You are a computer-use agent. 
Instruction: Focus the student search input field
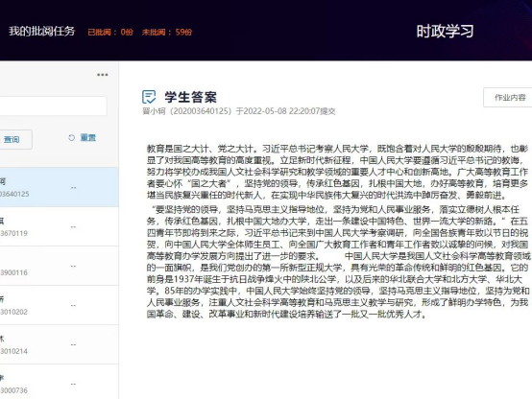pyautogui.click(x=53, y=106)
